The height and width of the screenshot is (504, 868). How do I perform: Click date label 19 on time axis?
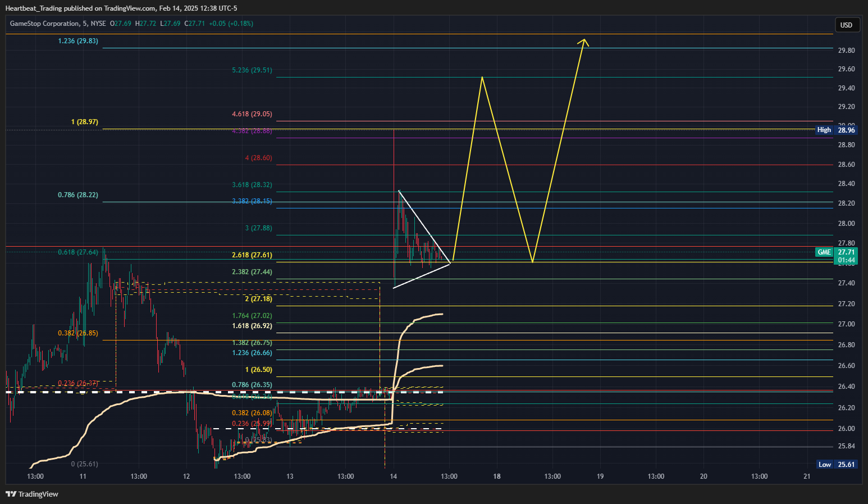tap(600, 476)
